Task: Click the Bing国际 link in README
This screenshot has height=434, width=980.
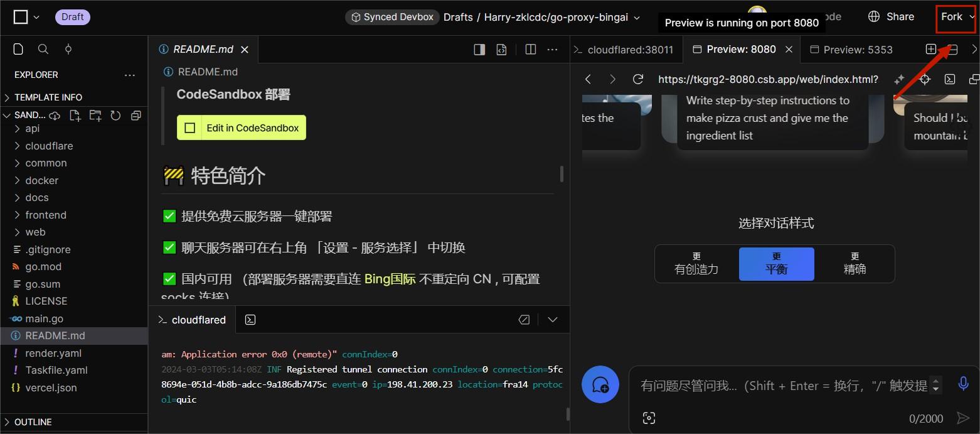Action: 390,279
